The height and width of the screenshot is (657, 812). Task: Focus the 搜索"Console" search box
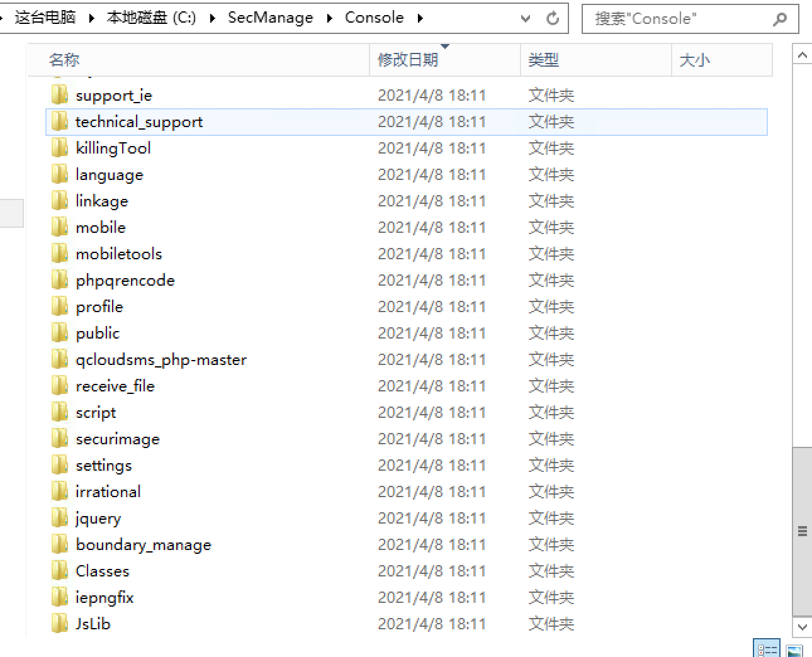point(680,19)
